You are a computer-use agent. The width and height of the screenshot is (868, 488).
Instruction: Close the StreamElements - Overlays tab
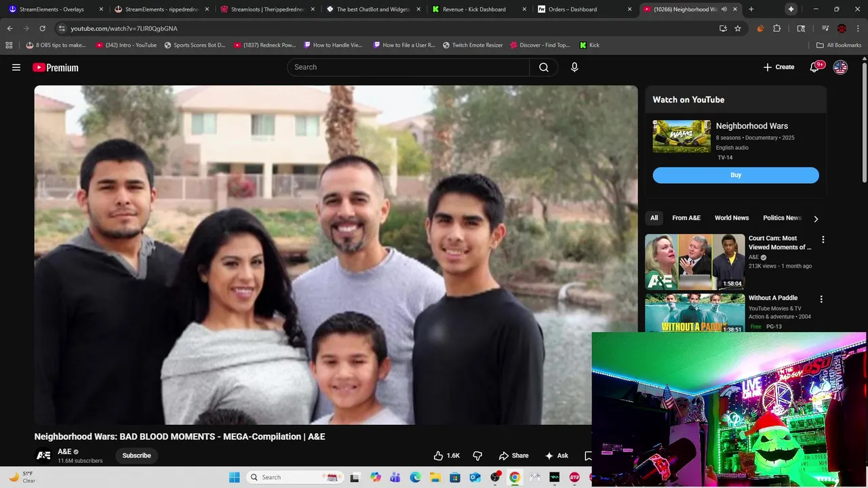point(101,9)
